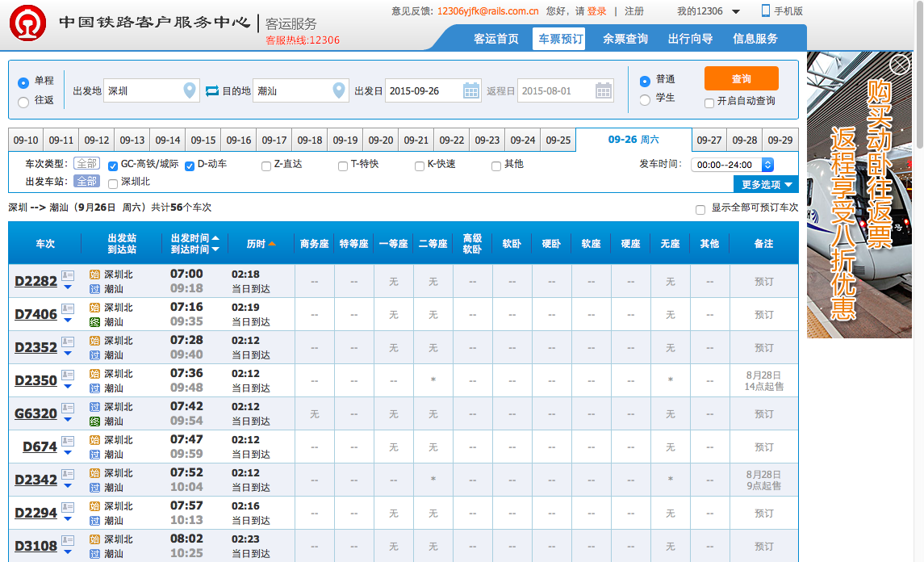Image resolution: width=924 pixels, height=562 pixels.
Task: Click terminal station icon on D7406 row
Action: coord(95,322)
